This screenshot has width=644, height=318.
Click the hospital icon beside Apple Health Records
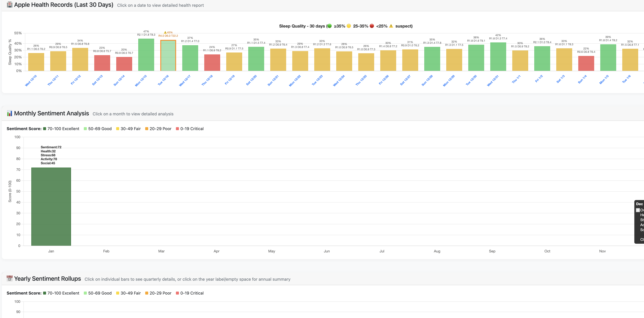pyautogui.click(x=9, y=5)
